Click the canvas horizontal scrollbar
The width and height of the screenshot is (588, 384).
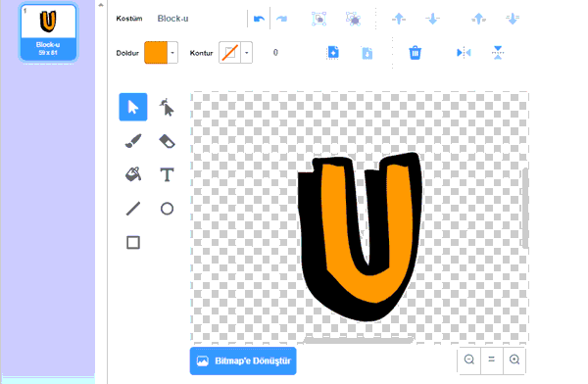pos(360,340)
